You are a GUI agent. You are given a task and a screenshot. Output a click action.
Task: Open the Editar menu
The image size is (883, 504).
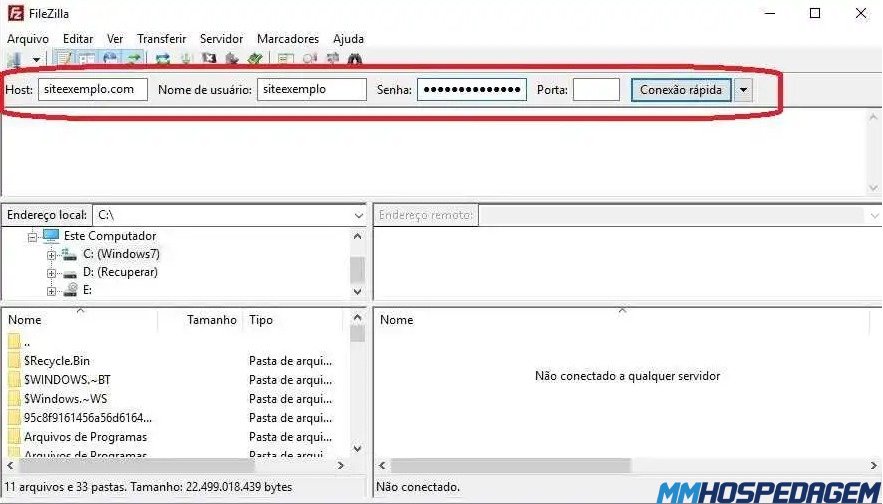[78, 39]
